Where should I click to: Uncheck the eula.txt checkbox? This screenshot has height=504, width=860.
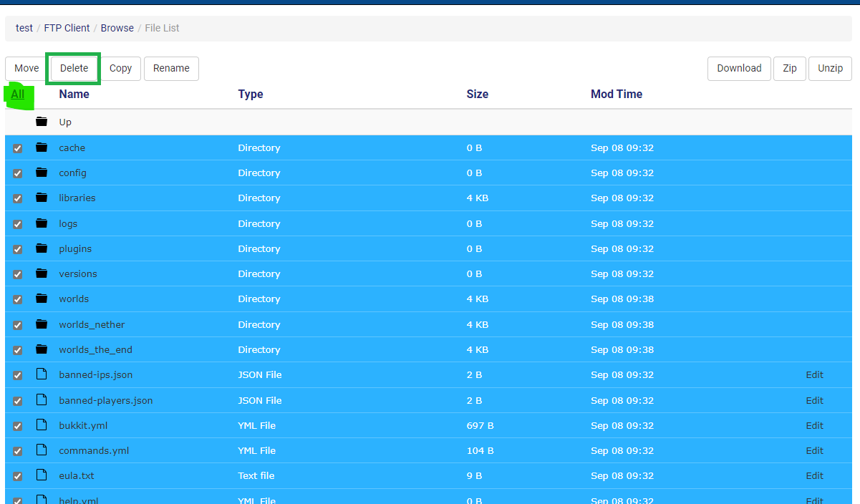[18, 476]
